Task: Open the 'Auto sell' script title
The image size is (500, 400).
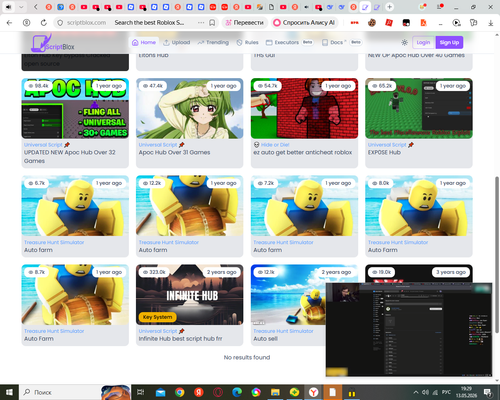Action: [265, 339]
